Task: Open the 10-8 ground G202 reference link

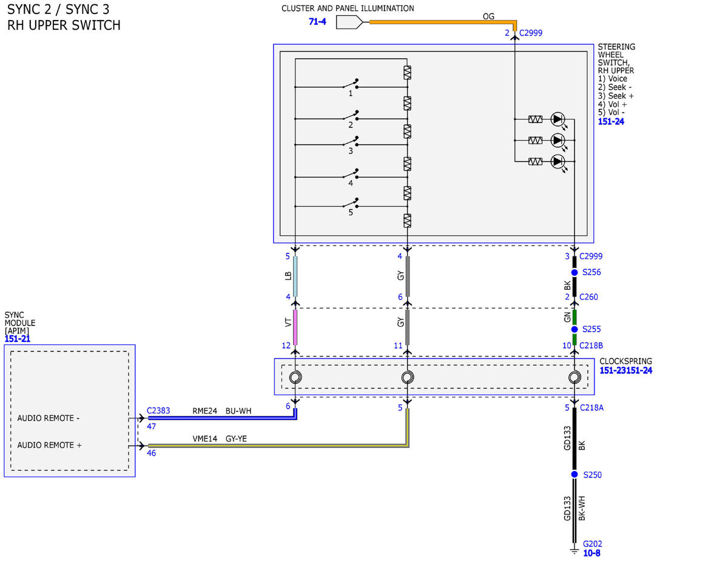Action: (x=592, y=553)
